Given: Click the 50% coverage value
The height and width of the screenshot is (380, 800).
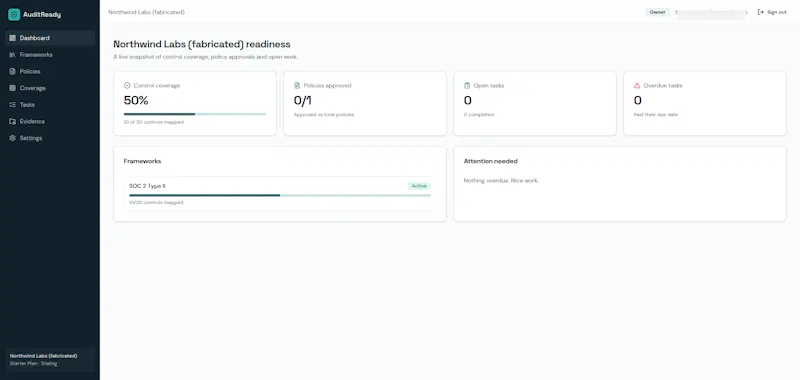Looking at the screenshot, I should pos(136,100).
